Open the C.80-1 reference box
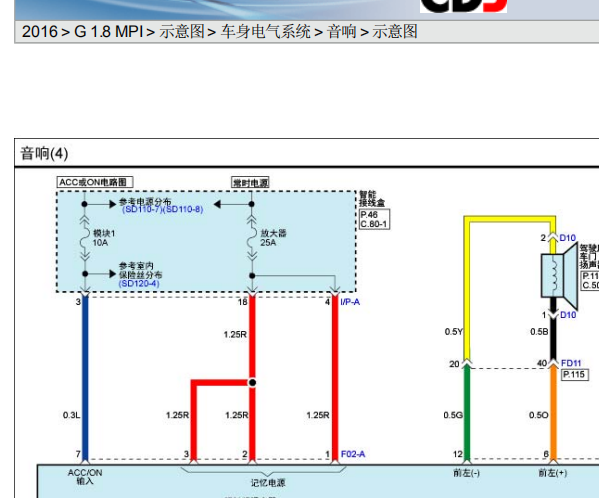Image resolution: width=599 pixels, height=498 pixels. tap(374, 224)
